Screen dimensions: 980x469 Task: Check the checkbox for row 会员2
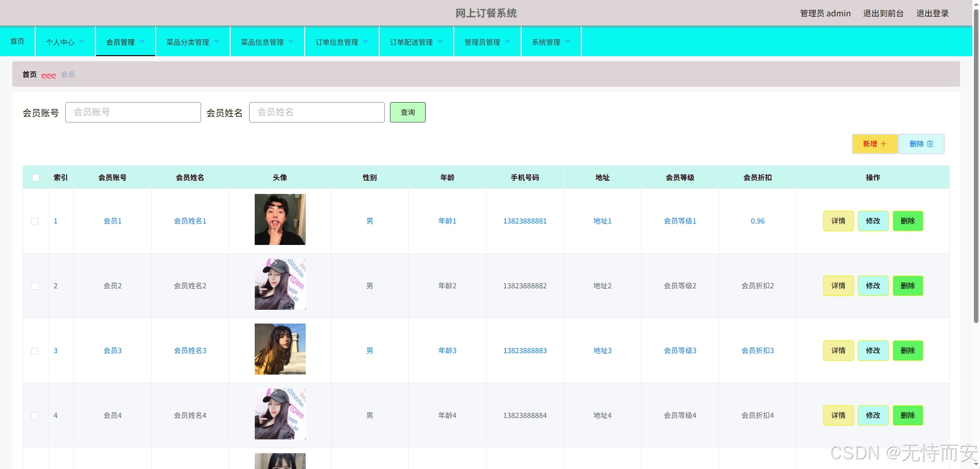click(35, 286)
